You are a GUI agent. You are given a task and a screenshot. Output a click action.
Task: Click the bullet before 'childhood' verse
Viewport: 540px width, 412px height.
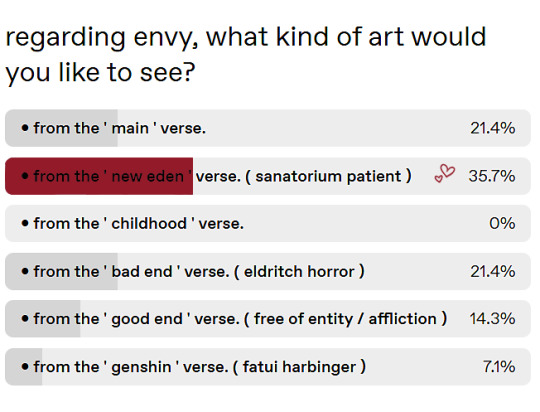coord(25,224)
